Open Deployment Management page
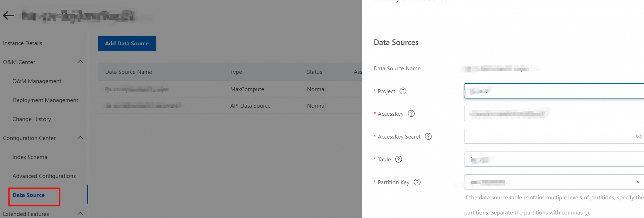 (45, 100)
